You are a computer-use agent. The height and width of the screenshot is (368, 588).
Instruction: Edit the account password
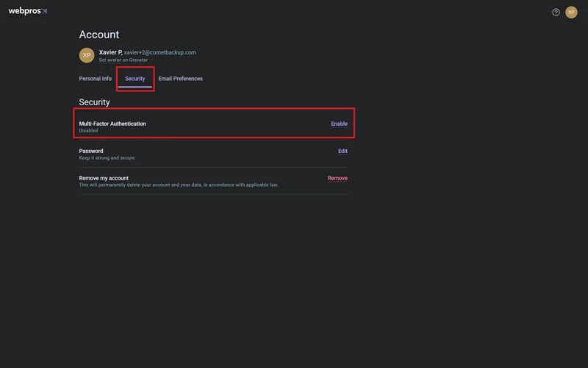tap(343, 151)
